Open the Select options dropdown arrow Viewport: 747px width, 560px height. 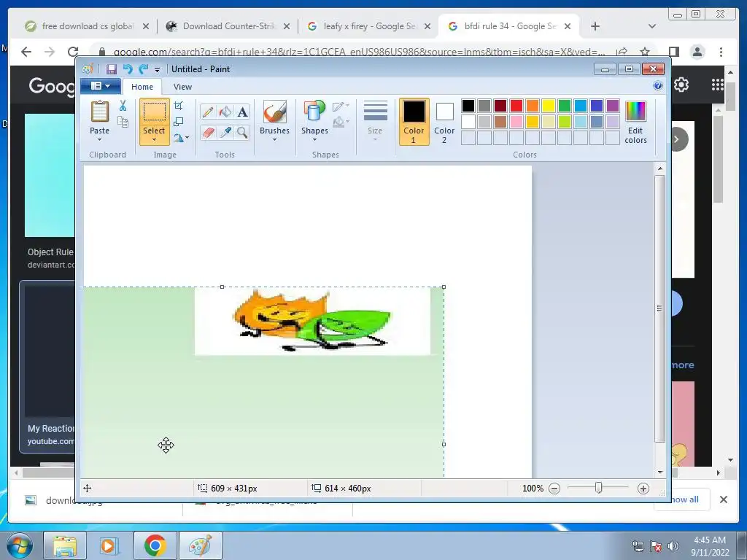pos(155,139)
